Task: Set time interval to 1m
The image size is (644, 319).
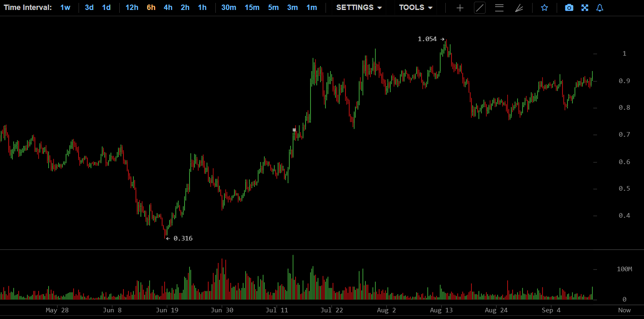Action: pos(312,7)
